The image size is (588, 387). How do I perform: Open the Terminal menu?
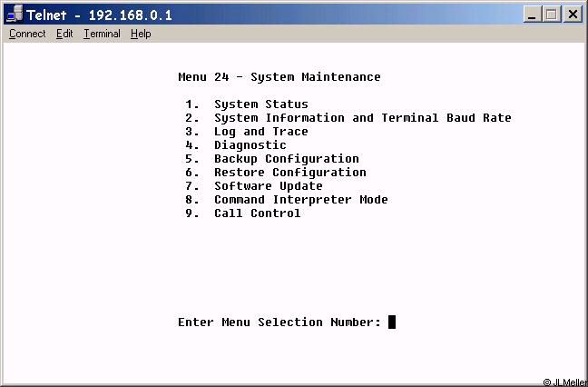click(102, 34)
